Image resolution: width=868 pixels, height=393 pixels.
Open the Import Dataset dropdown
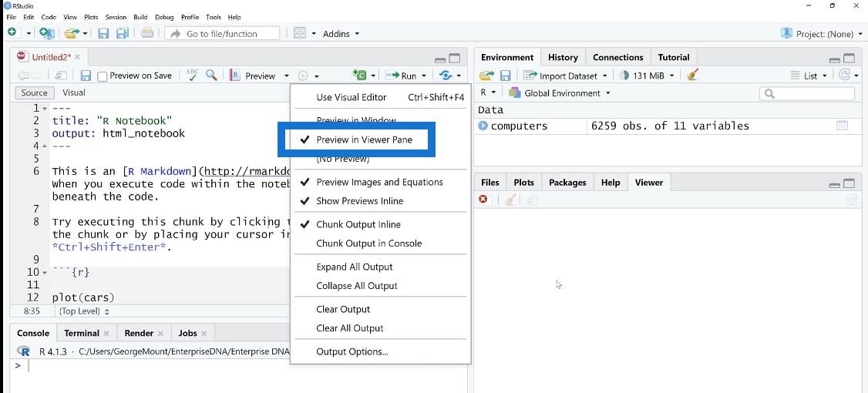[565, 76]
